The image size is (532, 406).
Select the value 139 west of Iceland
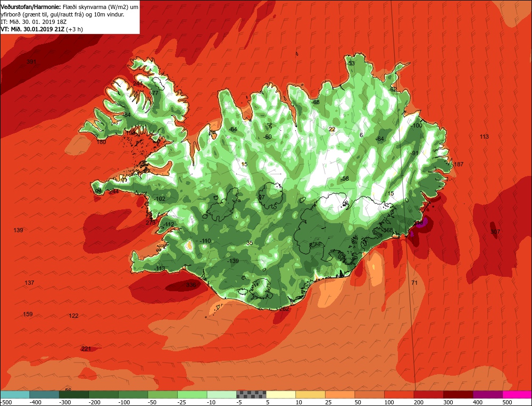18,230
